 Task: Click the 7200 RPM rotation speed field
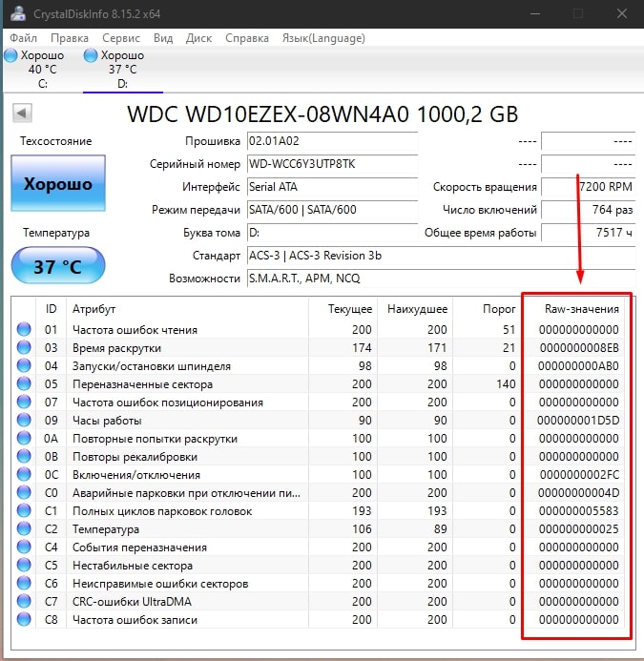tap(588, 187)
